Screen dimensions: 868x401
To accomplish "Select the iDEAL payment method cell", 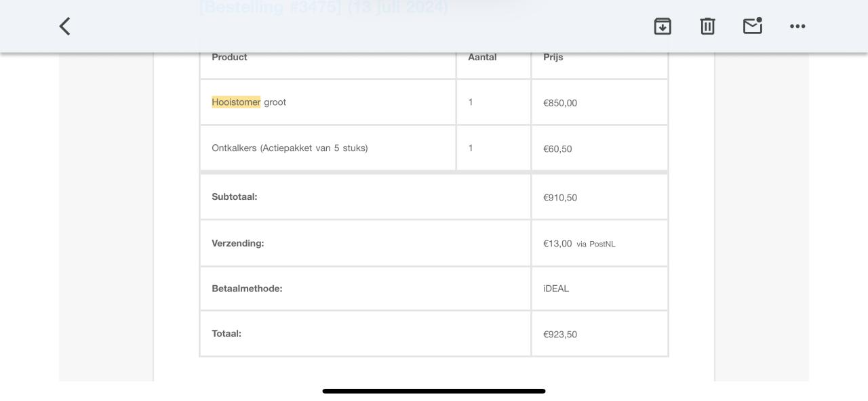I will pos(557,288).
